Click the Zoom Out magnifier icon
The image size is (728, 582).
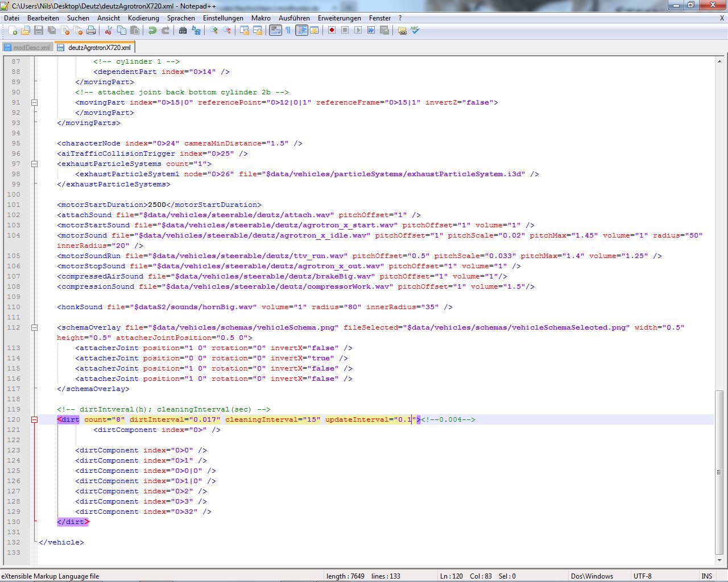click(x=227, y=30)
